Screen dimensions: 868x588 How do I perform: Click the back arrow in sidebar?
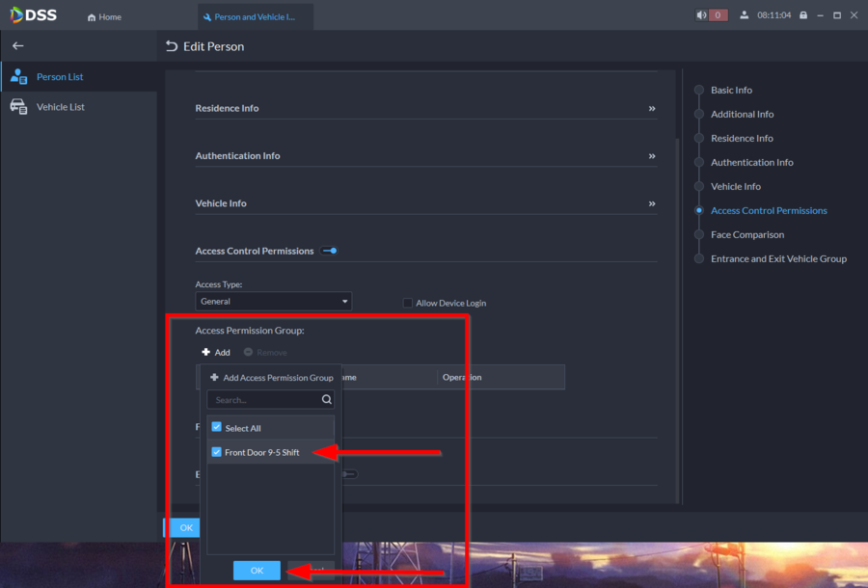(17, 45)
